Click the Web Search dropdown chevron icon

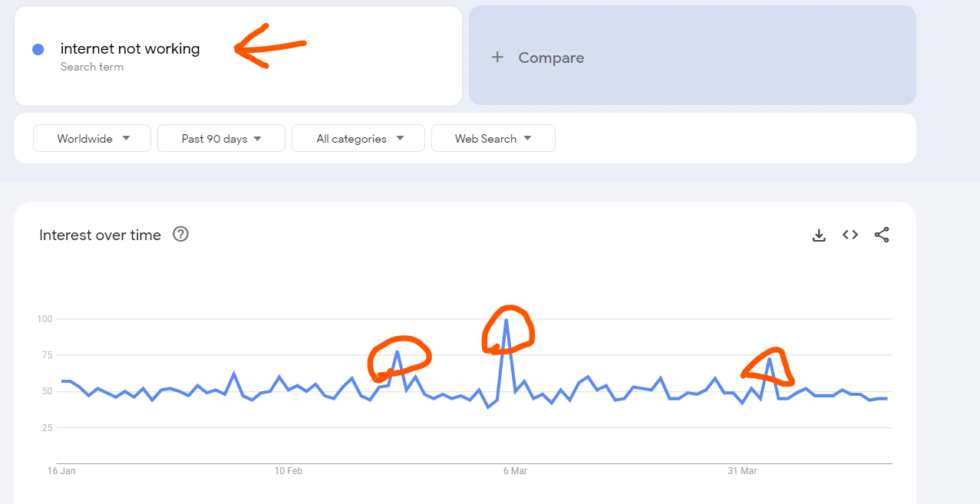tap(528, 138)
